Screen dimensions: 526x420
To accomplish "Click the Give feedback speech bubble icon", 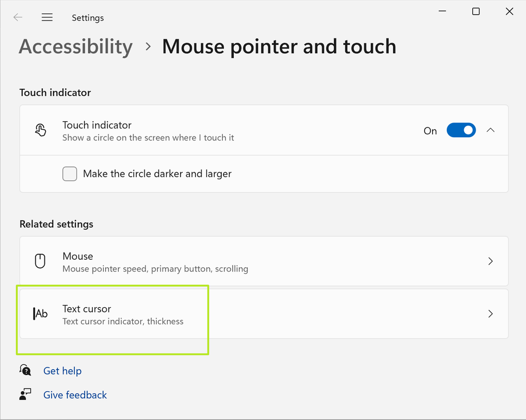I will coord(25,394).
